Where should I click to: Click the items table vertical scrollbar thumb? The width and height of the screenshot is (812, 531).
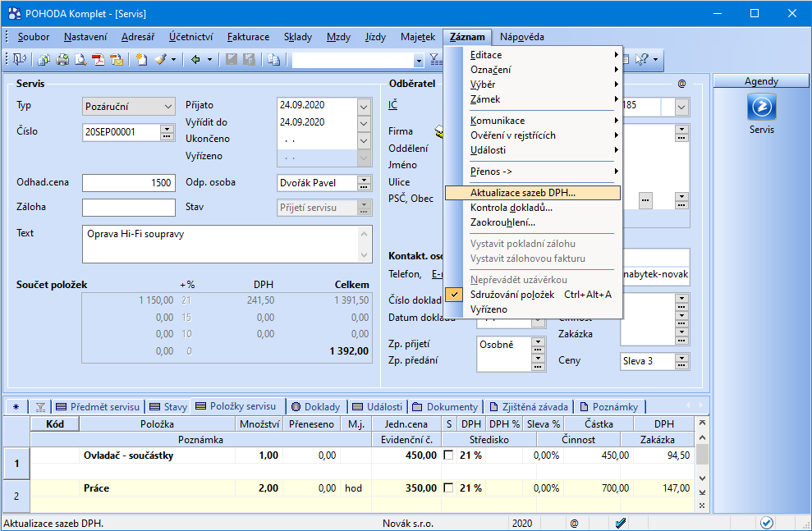[702, 455]
